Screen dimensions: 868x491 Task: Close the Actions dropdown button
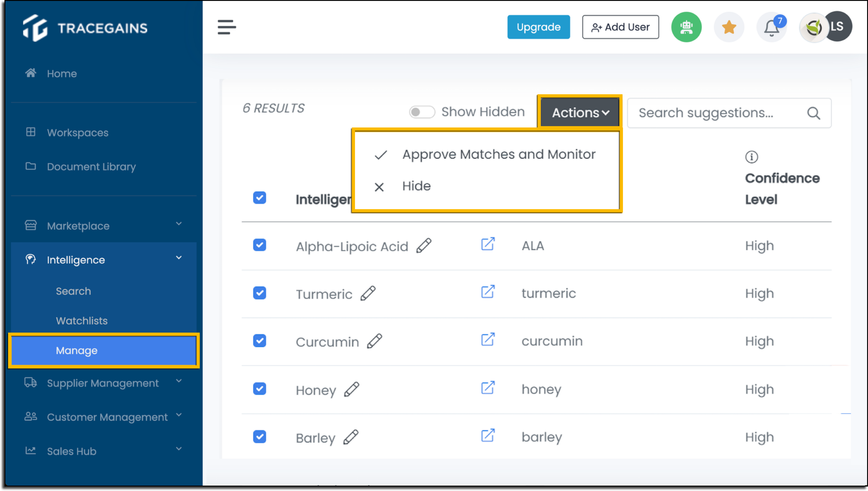coord(580,113)
